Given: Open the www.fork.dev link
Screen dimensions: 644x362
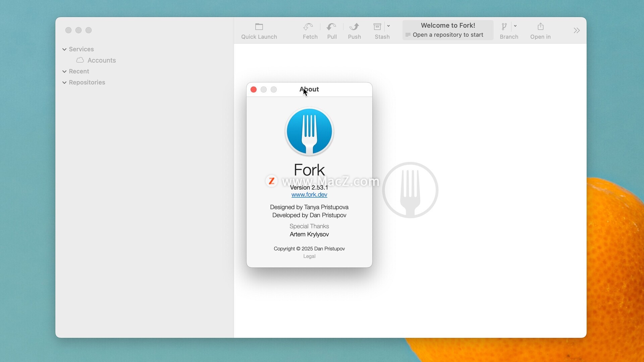Looking at the screenshot, I should coord(309,195).
